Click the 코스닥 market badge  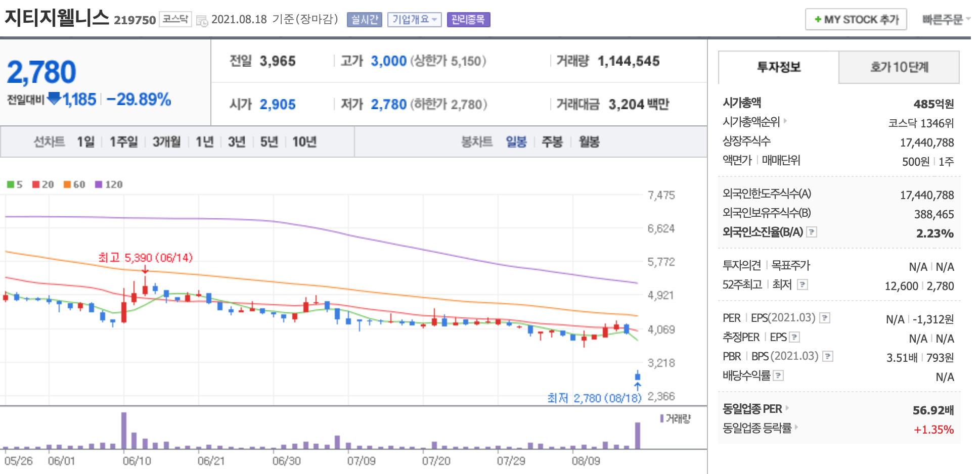point(175,19)
